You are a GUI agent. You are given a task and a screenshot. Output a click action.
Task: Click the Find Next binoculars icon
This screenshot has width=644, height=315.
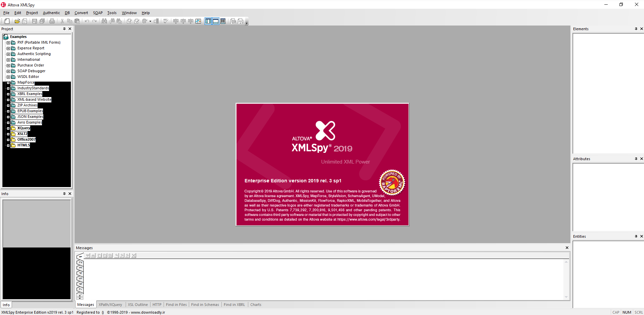[112, 21]
